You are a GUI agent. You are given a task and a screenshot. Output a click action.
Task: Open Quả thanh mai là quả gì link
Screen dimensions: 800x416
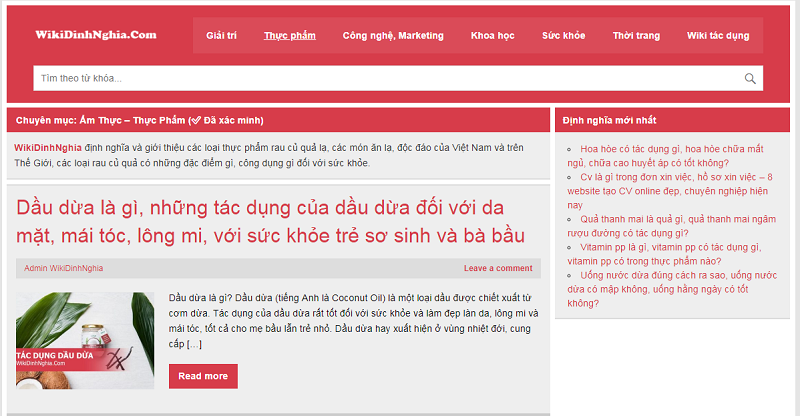[x=671, y=226]
